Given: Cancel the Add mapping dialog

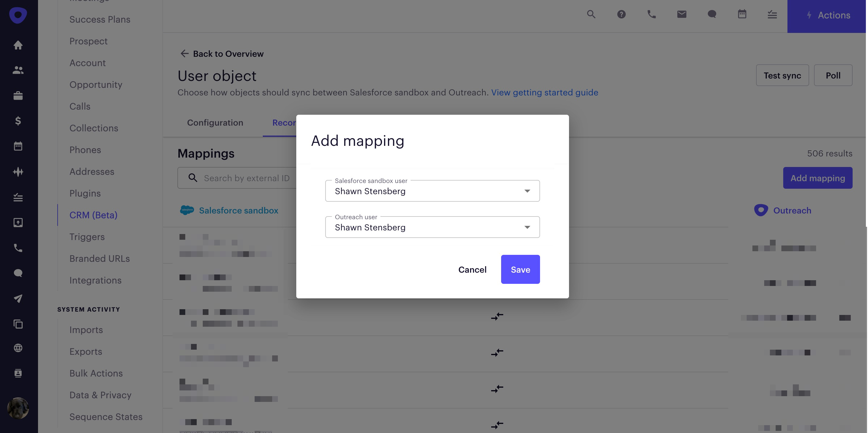Looking at the screenshot, I should pos(472,269).
